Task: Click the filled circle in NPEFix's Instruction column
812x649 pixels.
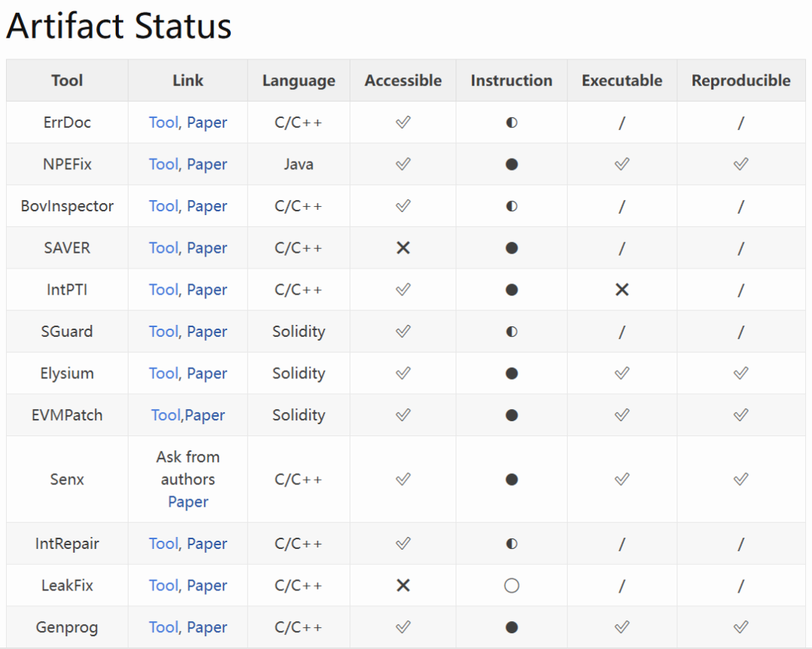Action: [511, 164]
